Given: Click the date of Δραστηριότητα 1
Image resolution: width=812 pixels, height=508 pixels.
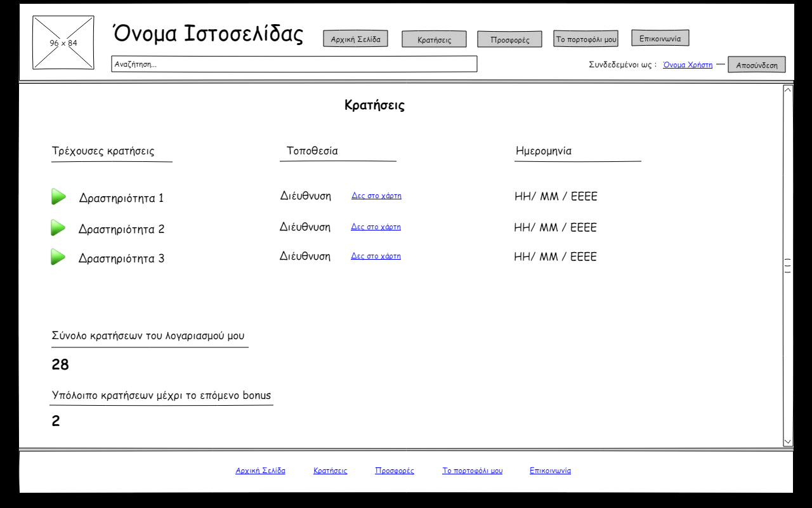Looking at the screenshot, I should coord(556,196).
